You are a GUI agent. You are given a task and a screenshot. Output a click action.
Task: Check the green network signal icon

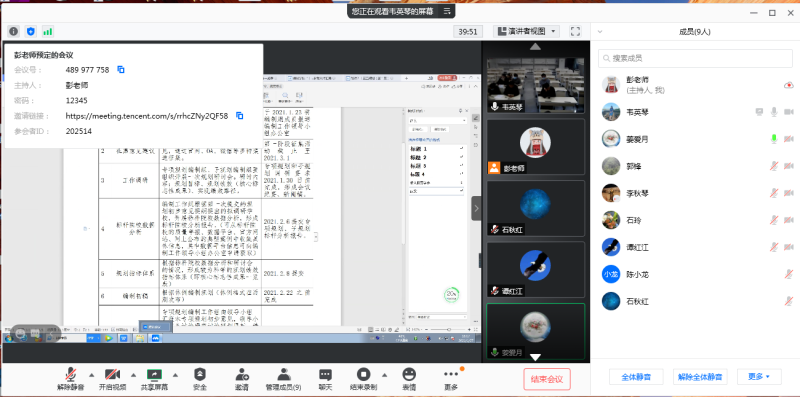tap(47, 32)
